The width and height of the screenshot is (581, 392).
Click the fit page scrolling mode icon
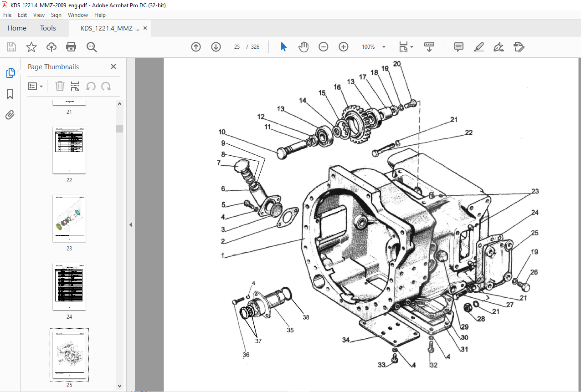403,47
